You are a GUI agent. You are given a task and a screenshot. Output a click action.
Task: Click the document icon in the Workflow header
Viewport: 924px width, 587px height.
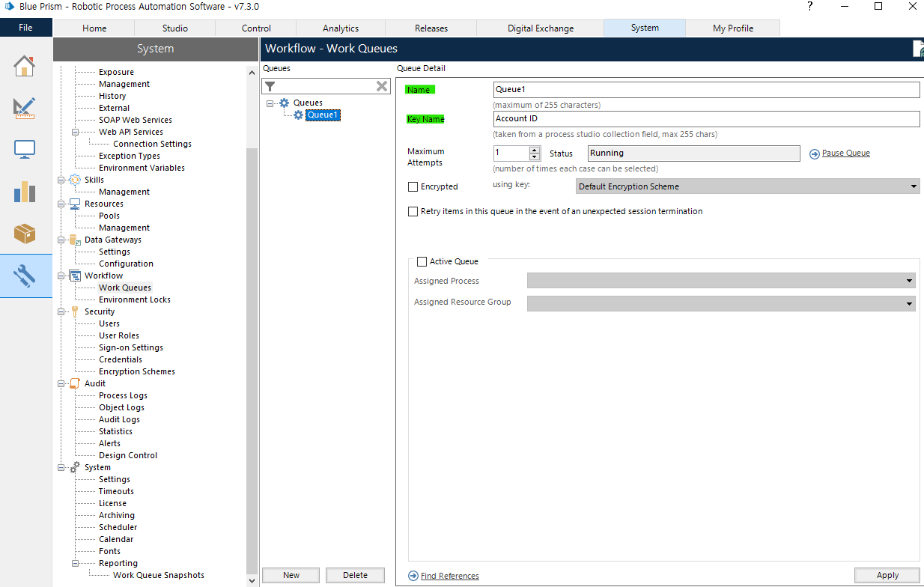click(919, 49)
